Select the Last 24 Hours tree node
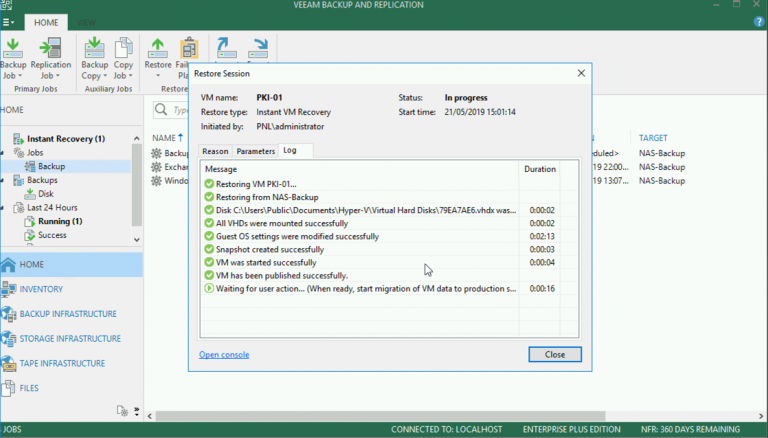This screenshot has width=768, height=438. [52, 207]
